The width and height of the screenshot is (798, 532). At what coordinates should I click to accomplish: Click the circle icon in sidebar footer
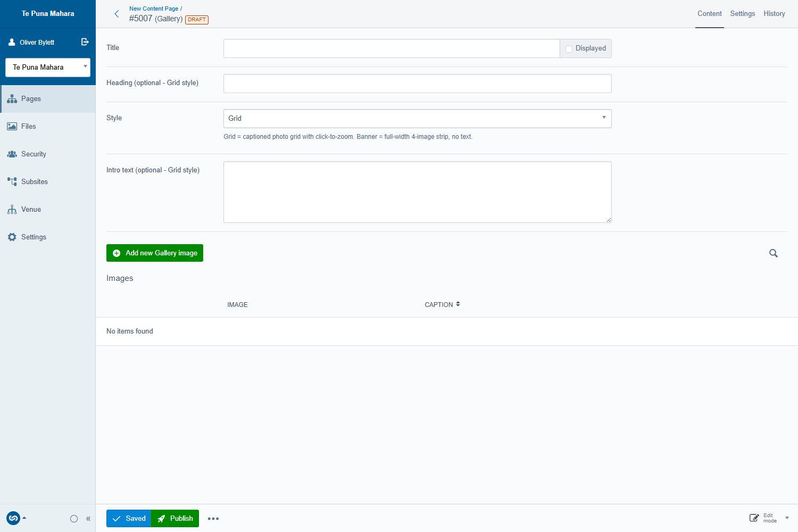74,519
